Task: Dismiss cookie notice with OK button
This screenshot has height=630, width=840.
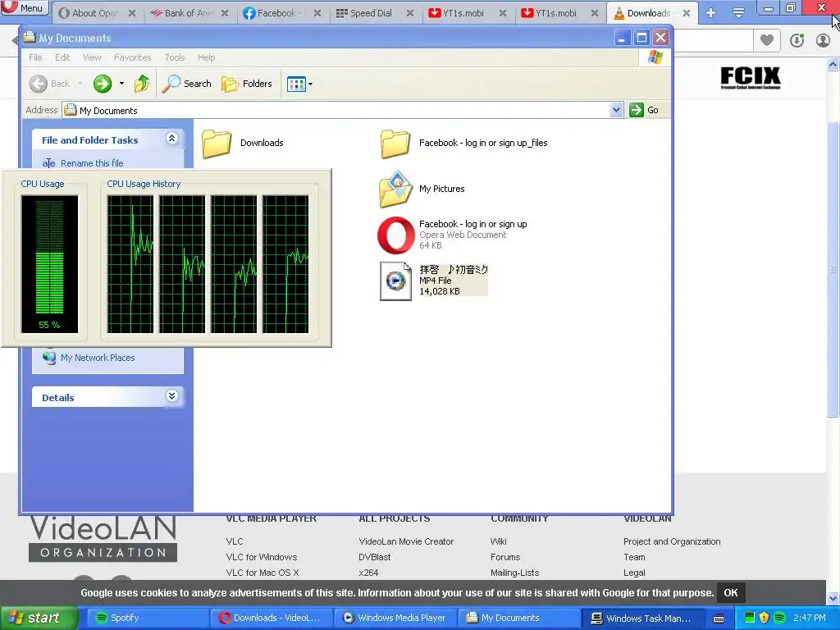Action: (x=731, y=592)
